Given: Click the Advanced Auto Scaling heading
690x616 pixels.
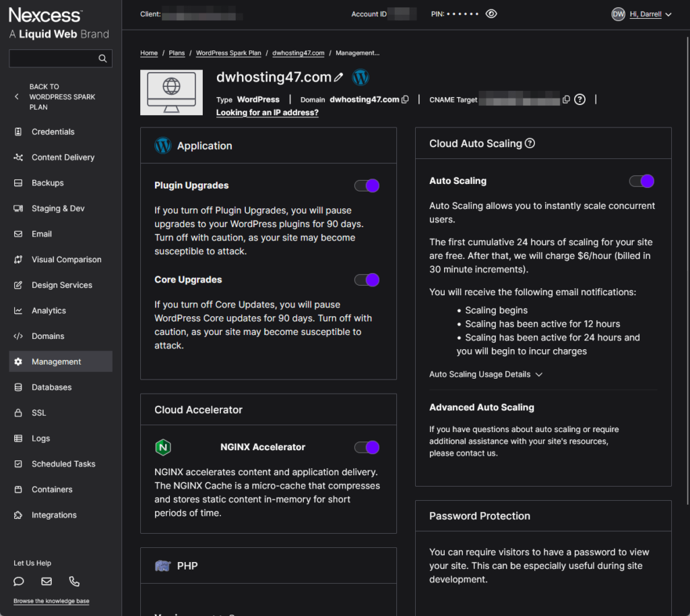Looking at the screenshot, I should pos(481,408).
